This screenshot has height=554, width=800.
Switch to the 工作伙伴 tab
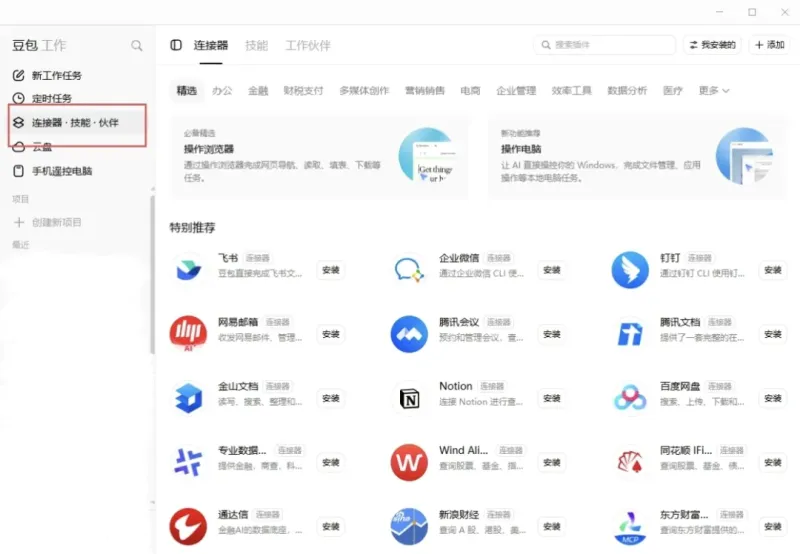(x=308, y=45)
